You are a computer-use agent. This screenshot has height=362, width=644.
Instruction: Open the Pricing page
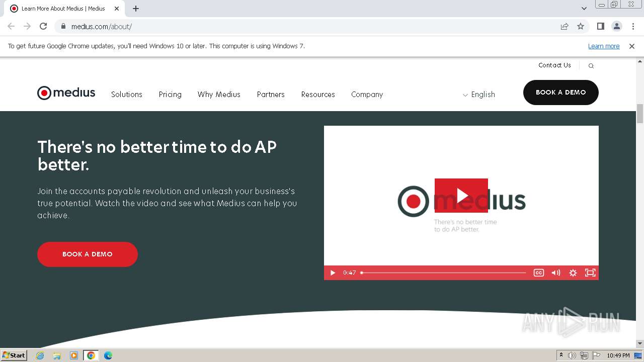point(170,95)
